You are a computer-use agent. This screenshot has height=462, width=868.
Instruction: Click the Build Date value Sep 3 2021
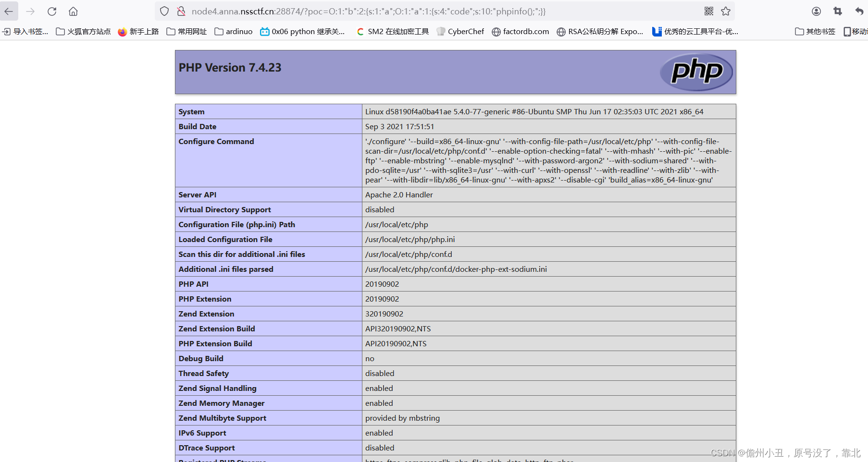point(399,126)
